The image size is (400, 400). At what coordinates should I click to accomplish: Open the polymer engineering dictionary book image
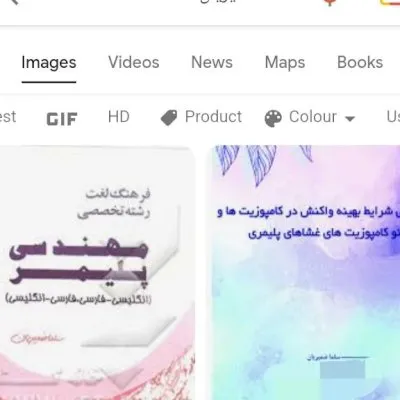pos(97,273)
